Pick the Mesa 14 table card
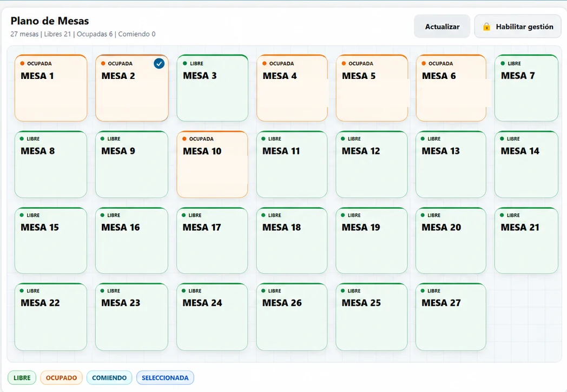 (526, 164)
